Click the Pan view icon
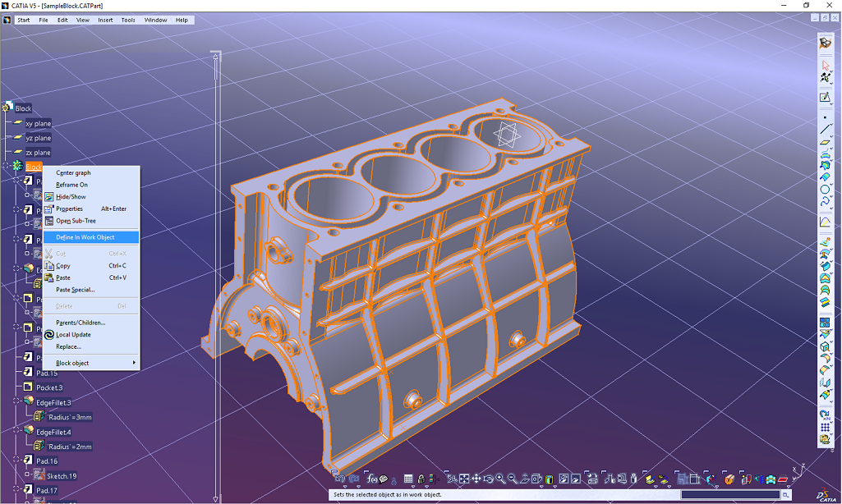The width and height of the screenshot is (842, 504). 476,479
